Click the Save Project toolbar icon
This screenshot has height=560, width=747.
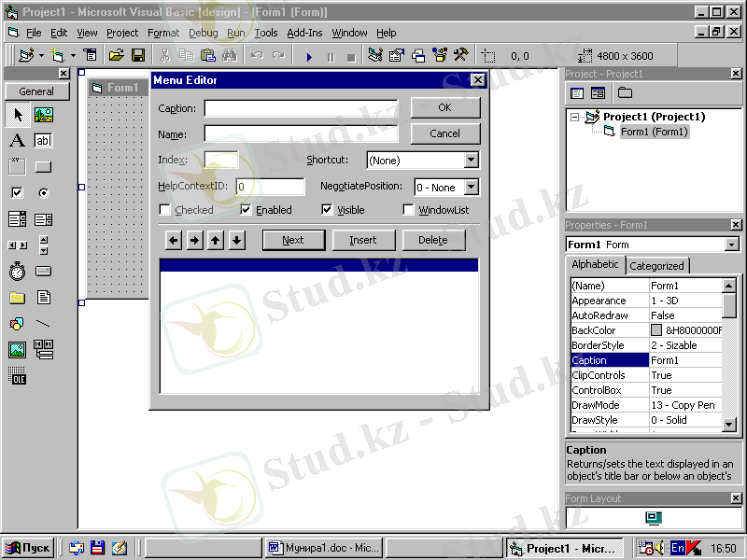pos(138,56)
